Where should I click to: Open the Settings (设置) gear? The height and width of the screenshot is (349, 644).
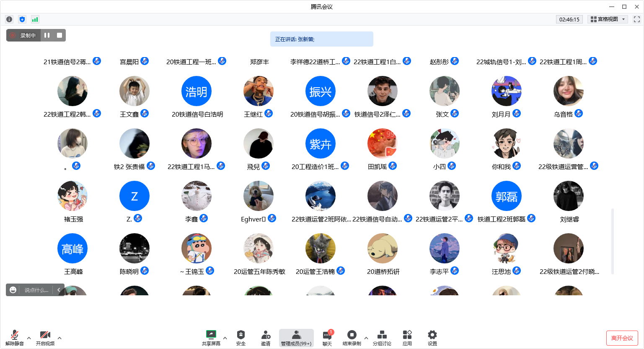[x=432, y=338]
